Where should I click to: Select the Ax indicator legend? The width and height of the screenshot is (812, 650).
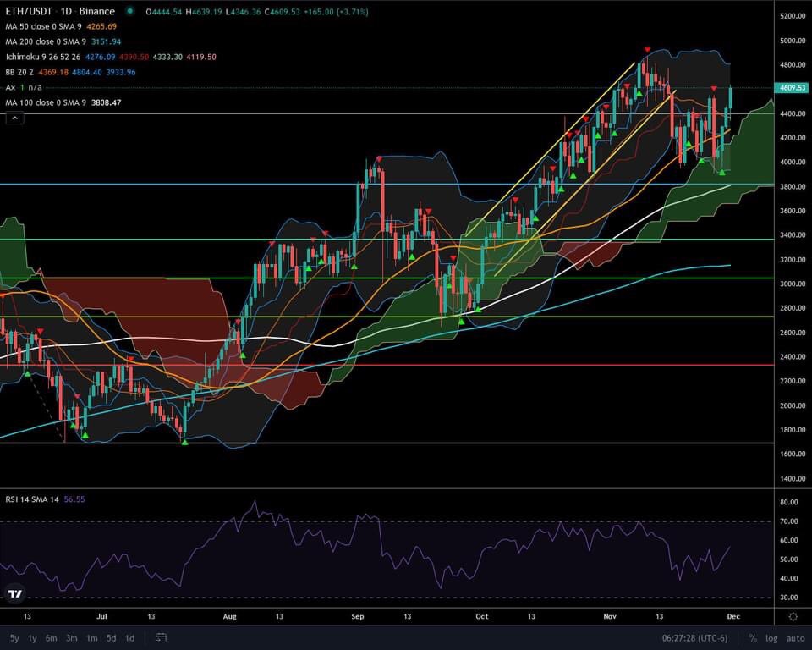pos(10,87)
